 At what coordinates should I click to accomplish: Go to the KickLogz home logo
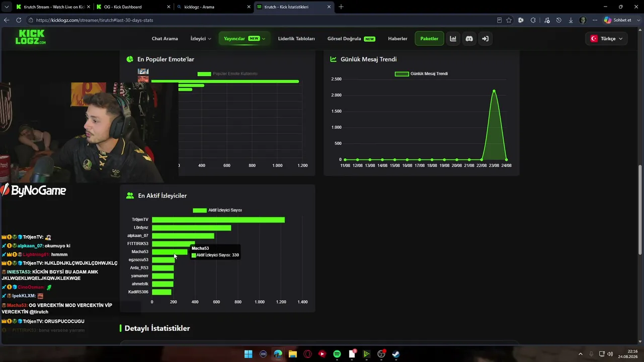point(30,37)
